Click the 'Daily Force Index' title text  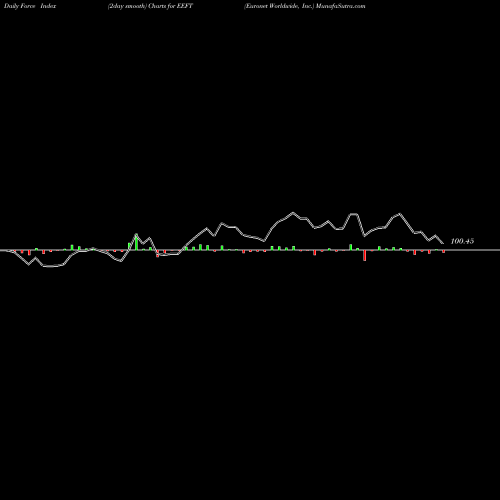tap(30, 6)
